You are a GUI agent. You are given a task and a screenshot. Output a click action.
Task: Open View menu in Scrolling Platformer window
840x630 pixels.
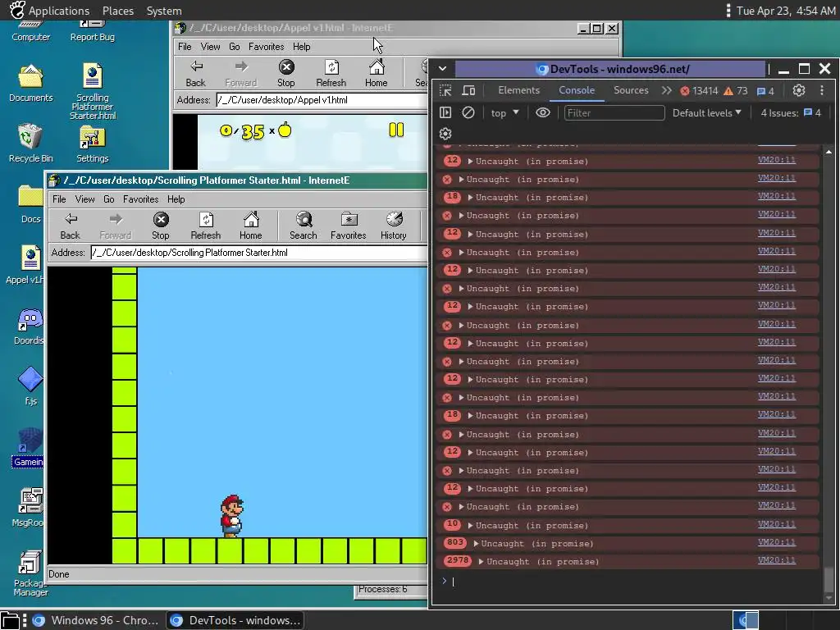click(84, 199)
